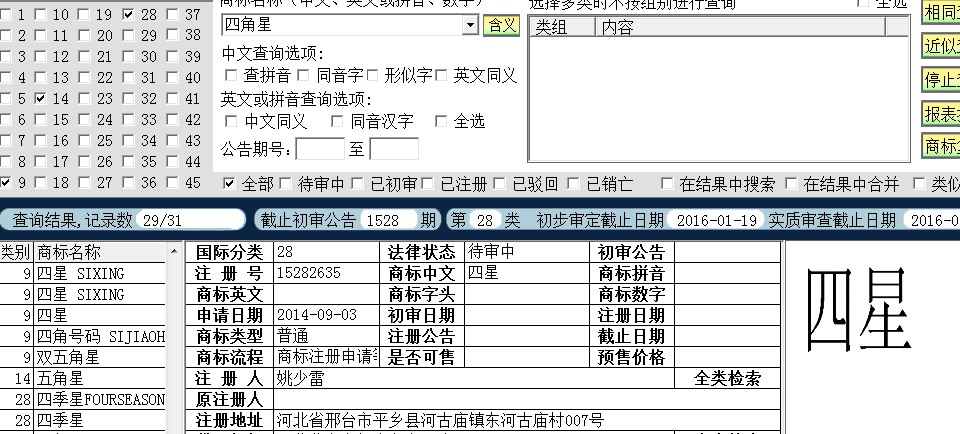960x434 pixels.
Task: Check class 1 checkbox
Action: [6, 14]
